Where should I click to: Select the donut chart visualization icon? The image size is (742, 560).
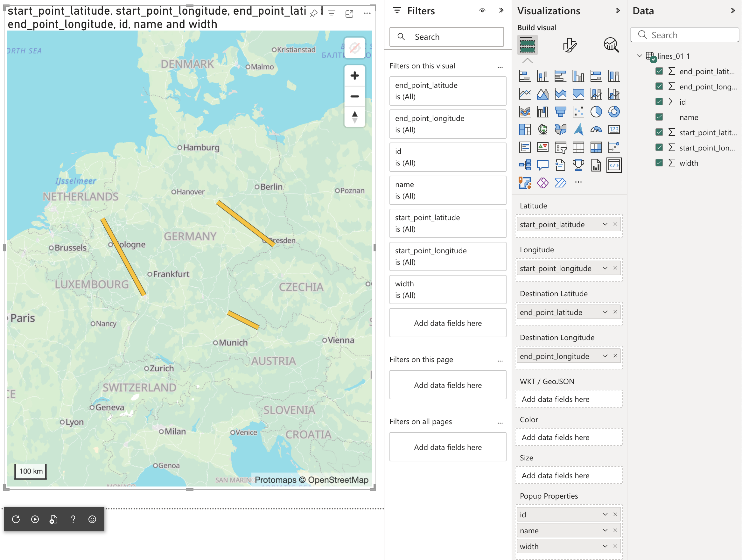click(613, 112)
